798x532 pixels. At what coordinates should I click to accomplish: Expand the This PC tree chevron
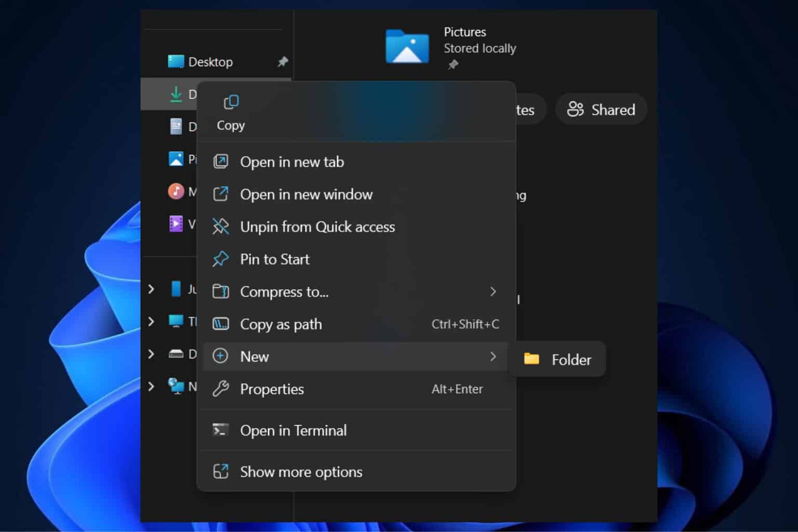pos(151,322)
